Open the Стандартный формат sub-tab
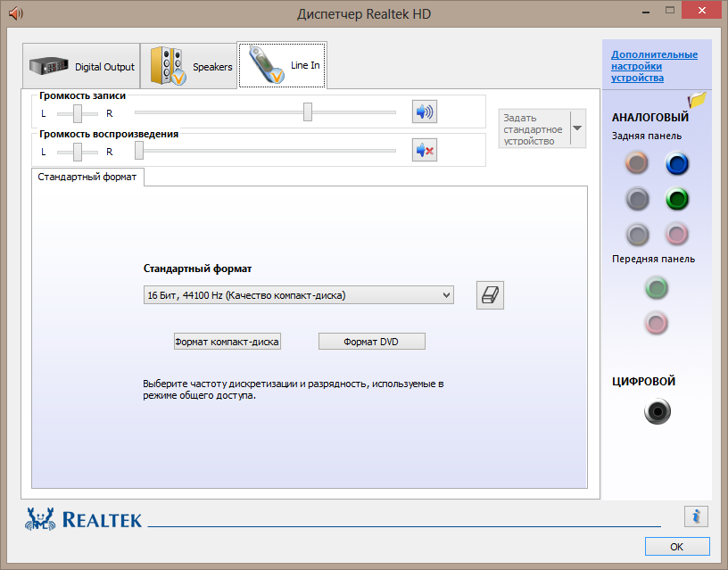 [87, 177]
